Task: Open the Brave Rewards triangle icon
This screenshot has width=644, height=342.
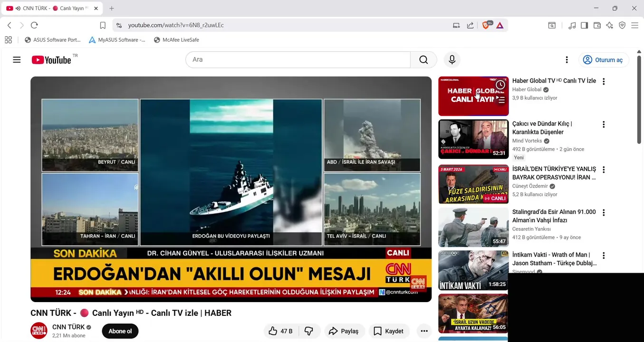Action: (x=500, y=25)
